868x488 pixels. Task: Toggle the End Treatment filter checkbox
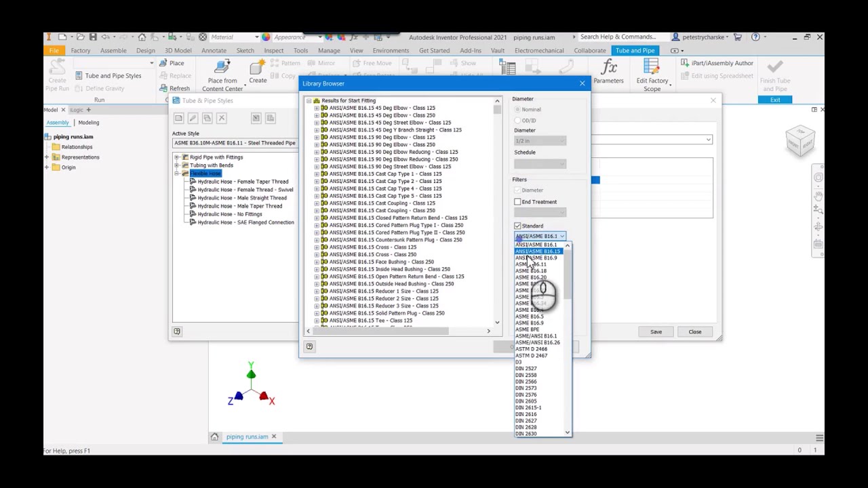[517, 202]
